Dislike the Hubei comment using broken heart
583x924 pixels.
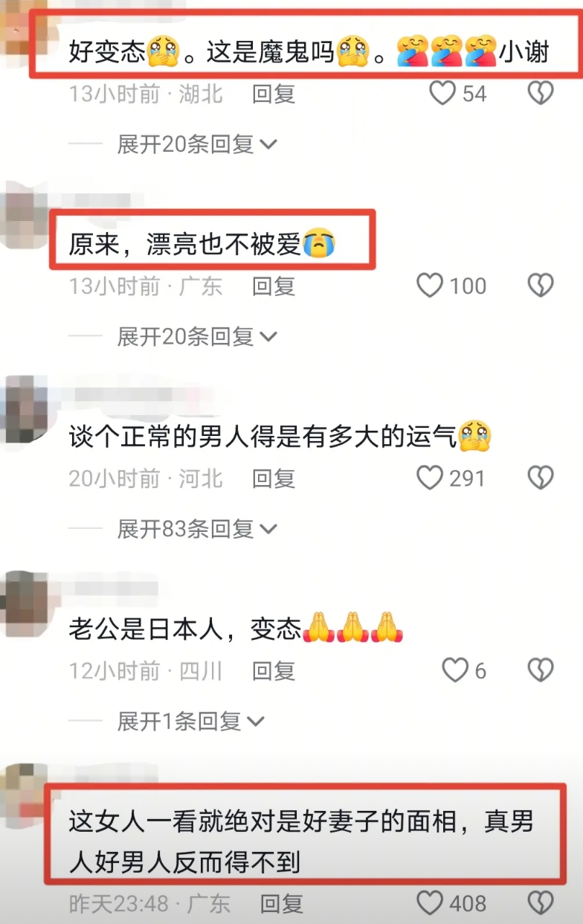pyautogui.click(x=541, y=93)
